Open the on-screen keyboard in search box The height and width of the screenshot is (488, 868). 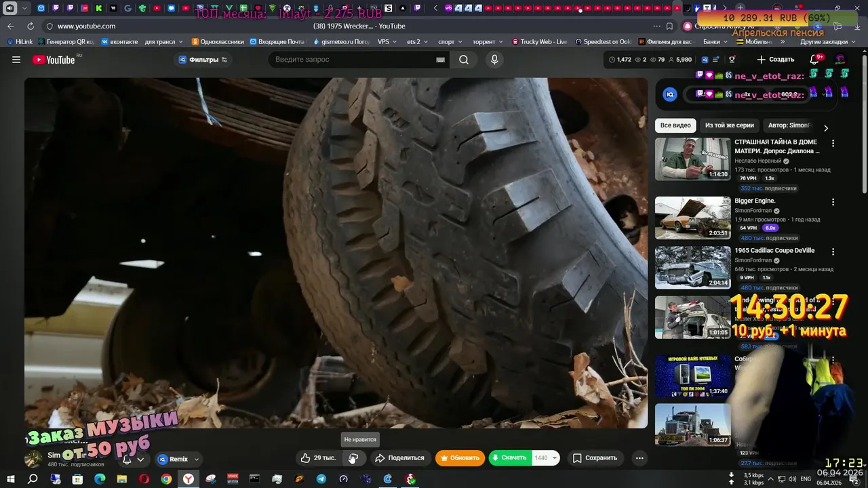coord(441,60)
